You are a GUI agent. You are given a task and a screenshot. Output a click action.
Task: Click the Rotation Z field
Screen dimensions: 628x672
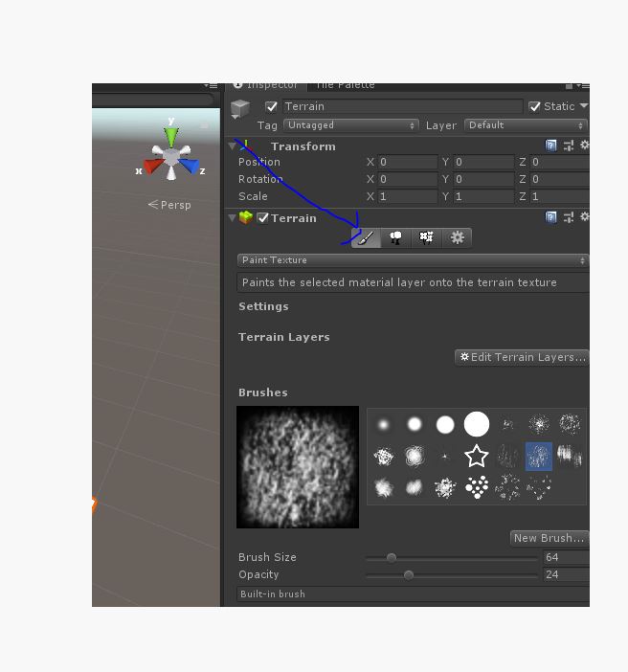pyautogui.click(x=559, y=179)
